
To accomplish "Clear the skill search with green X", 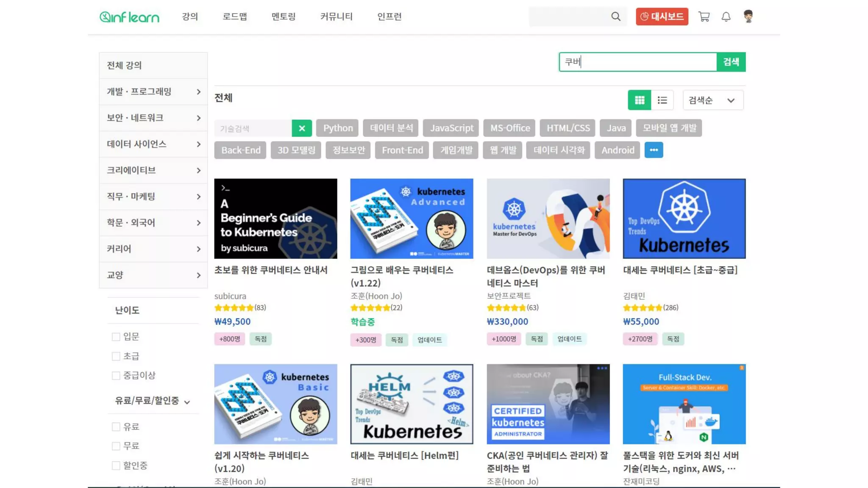I will (302, 128).
